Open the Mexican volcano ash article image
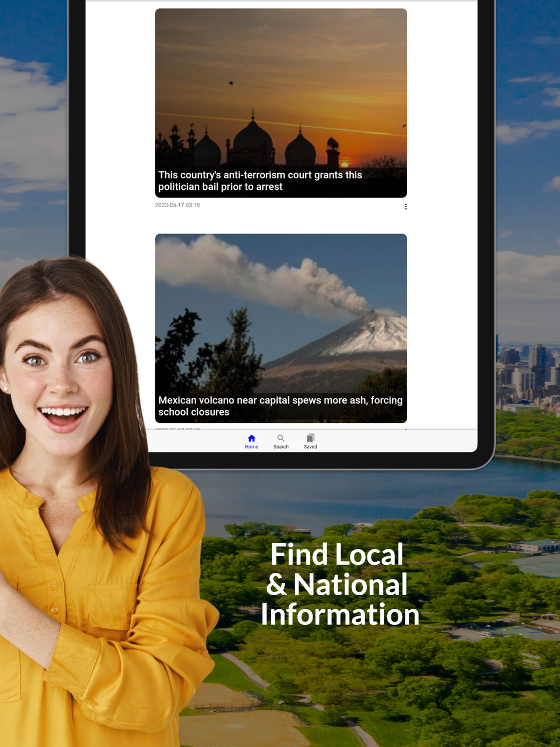Screen dimensions: 560x747 pyautogui.click(x=281, y=328)
